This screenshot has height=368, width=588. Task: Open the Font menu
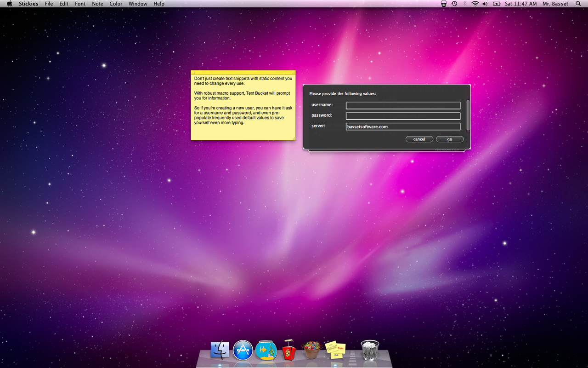click(x=80, y=4)
